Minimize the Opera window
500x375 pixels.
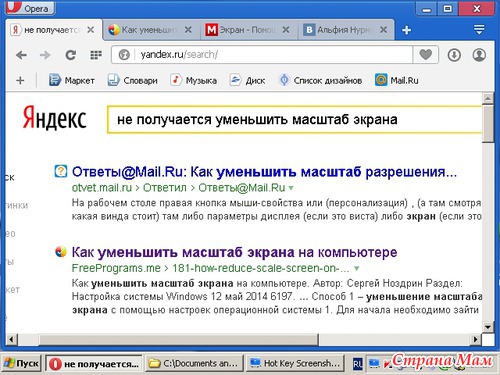click(426, 9)
